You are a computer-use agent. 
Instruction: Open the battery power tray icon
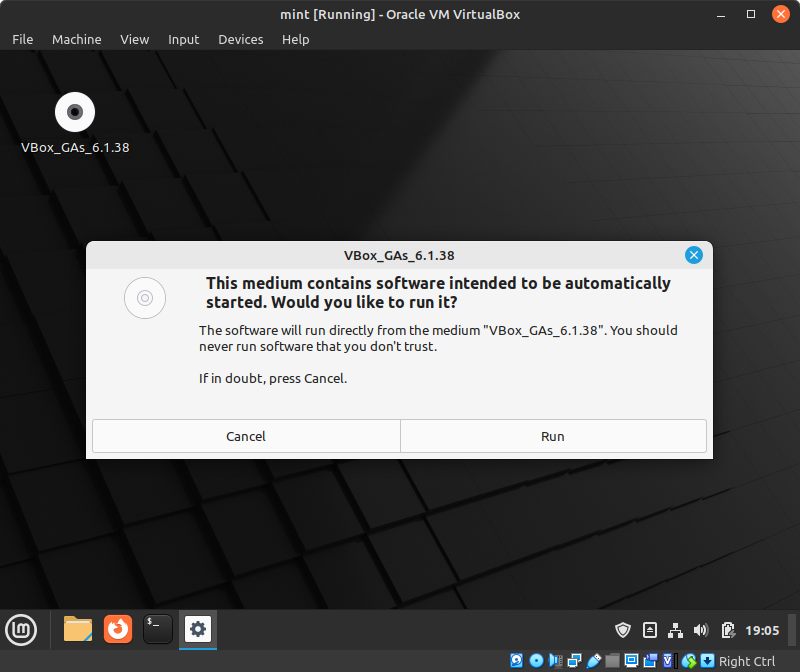pyautogui.click(x=728, y=630)
